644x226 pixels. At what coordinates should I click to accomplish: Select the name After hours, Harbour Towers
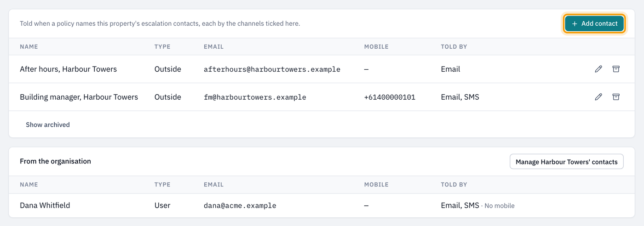(x=68, y=69)
